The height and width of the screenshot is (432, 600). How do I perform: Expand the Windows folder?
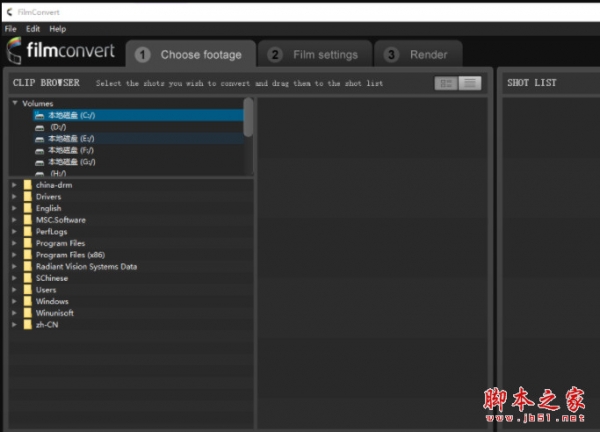point(14,301)
